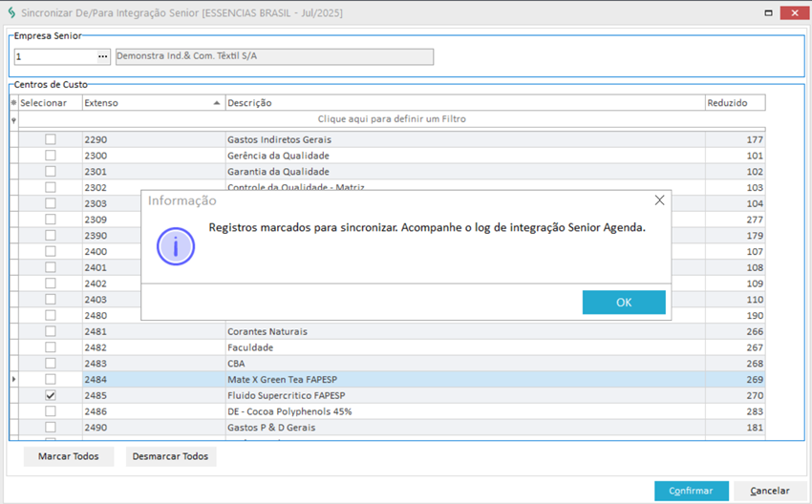
Task: Check the box for row 2400
Action: [x=51, y=251]
